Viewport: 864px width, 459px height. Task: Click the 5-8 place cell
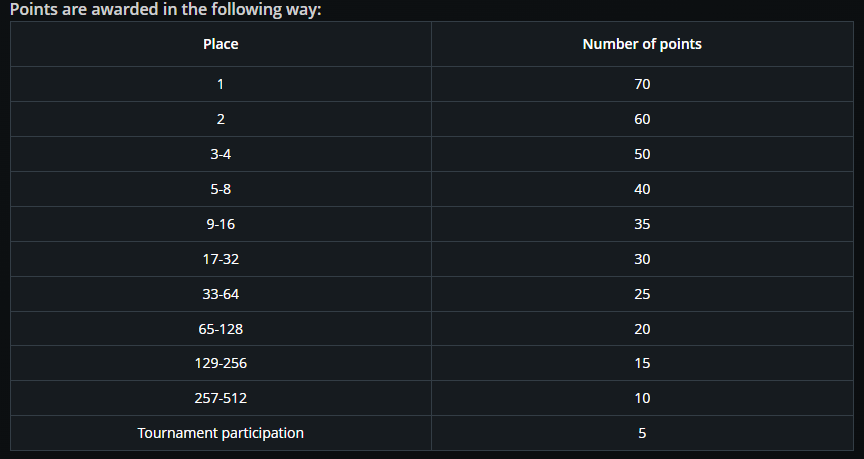[220, 189]
